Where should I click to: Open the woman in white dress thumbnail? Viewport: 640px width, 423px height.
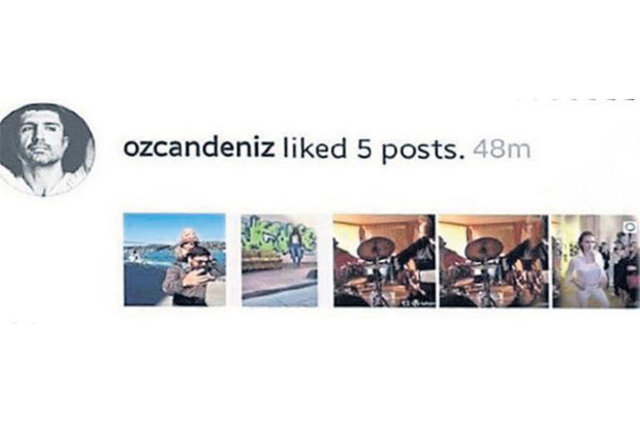tap(596, 261)
